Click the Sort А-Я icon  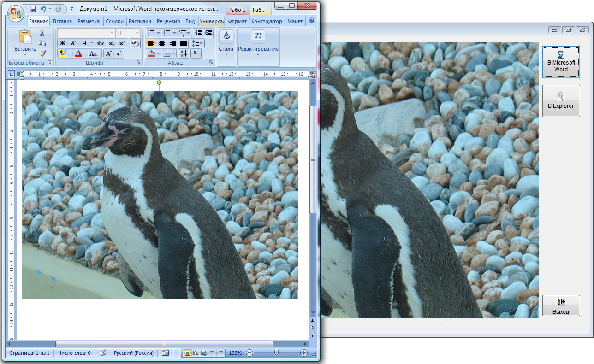(183, 53)
